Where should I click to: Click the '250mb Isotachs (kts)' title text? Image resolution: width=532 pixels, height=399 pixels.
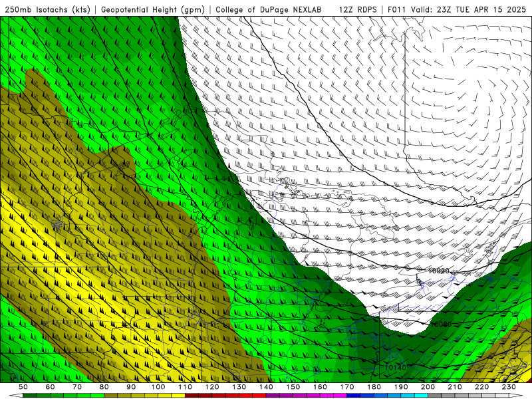47,10
